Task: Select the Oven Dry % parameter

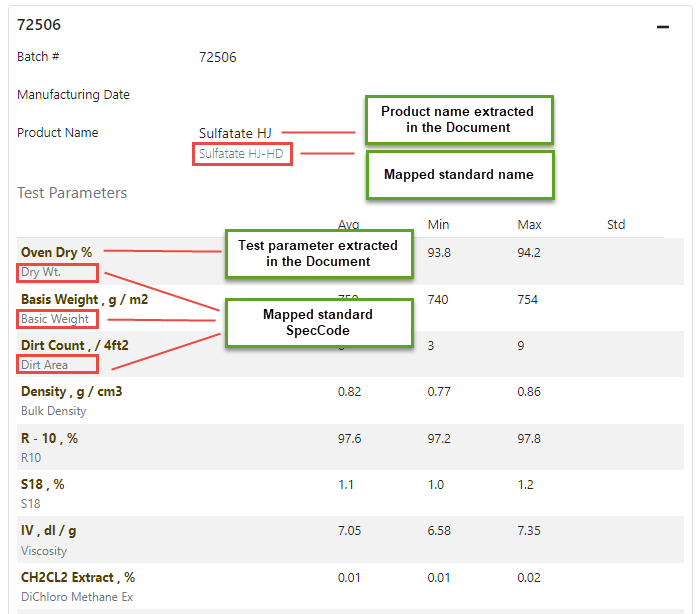Action: pos(56,253)
